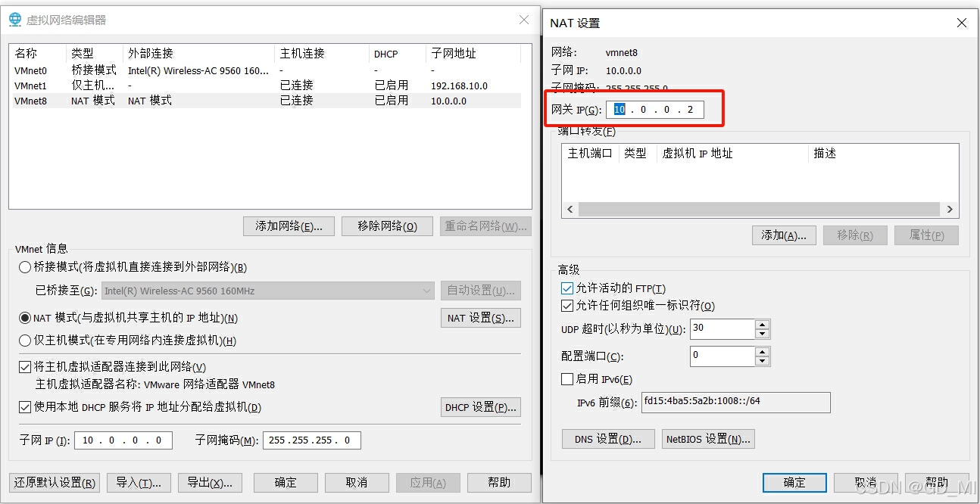Viewport: 980px width, 504px height.
Task: Click the 移除网络(O) button
Action: (387, 226)
